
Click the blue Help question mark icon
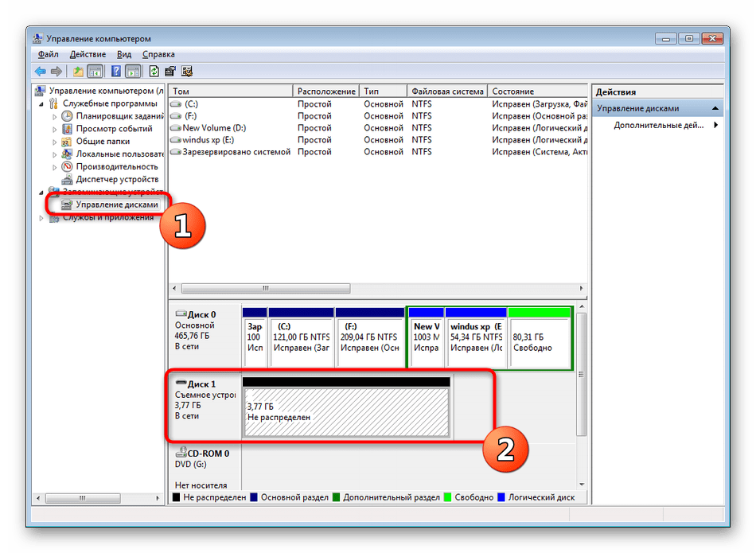coord(115,71)
